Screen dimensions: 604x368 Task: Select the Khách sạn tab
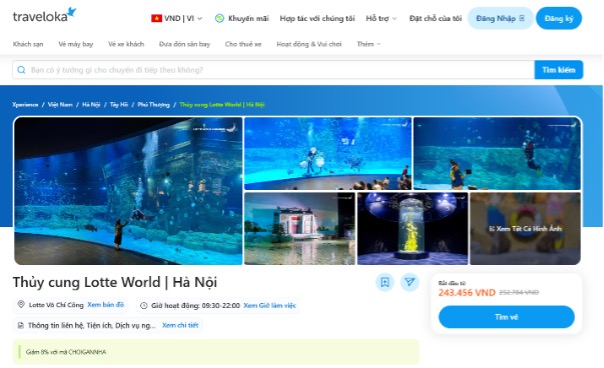pyautogui.click(x=28, y=44)
